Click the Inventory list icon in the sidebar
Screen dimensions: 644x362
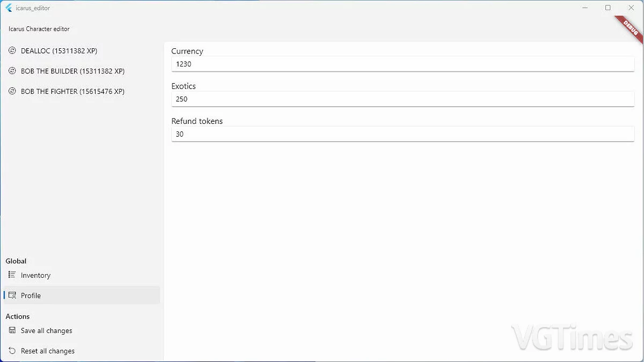(12, 275)
